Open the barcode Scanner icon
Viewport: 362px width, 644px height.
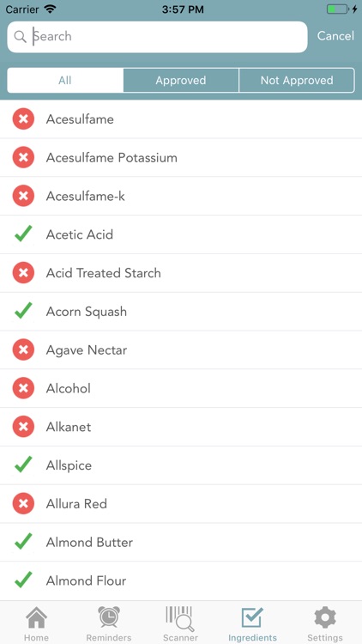180,618
